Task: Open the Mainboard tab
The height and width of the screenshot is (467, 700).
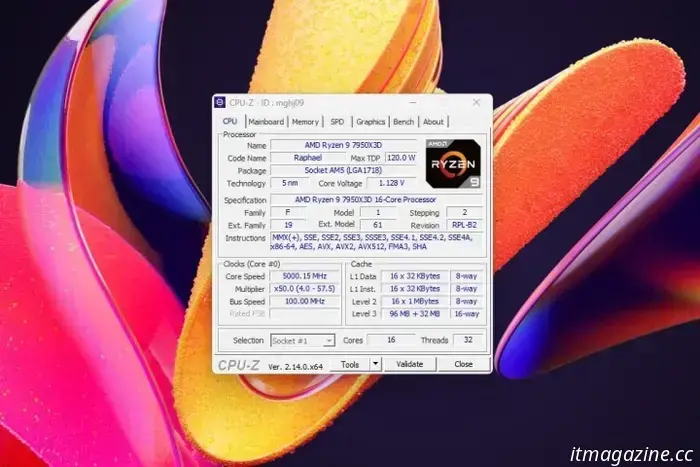Action: click(266, 121)
